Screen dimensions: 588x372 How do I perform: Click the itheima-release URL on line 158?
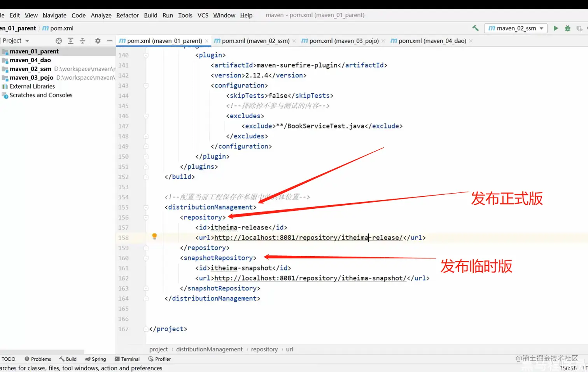(x=309, y=238)
